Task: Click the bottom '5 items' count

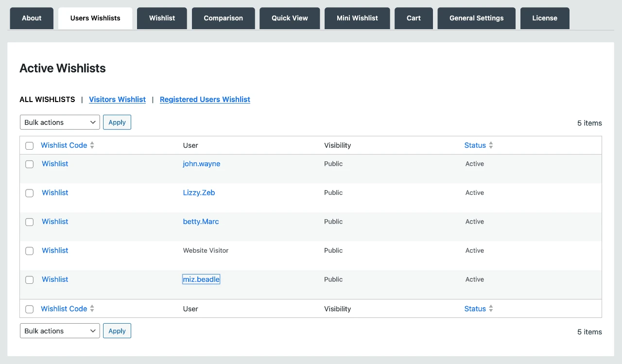Action: coord(589,332)
